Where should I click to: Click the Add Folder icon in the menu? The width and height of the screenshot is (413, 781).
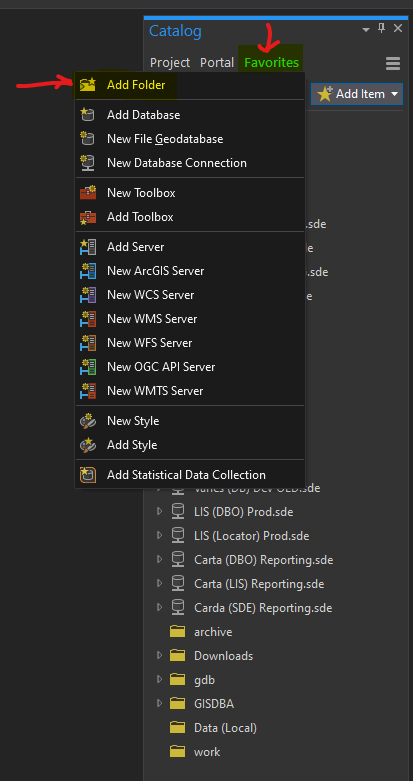[x=88, y=85]
